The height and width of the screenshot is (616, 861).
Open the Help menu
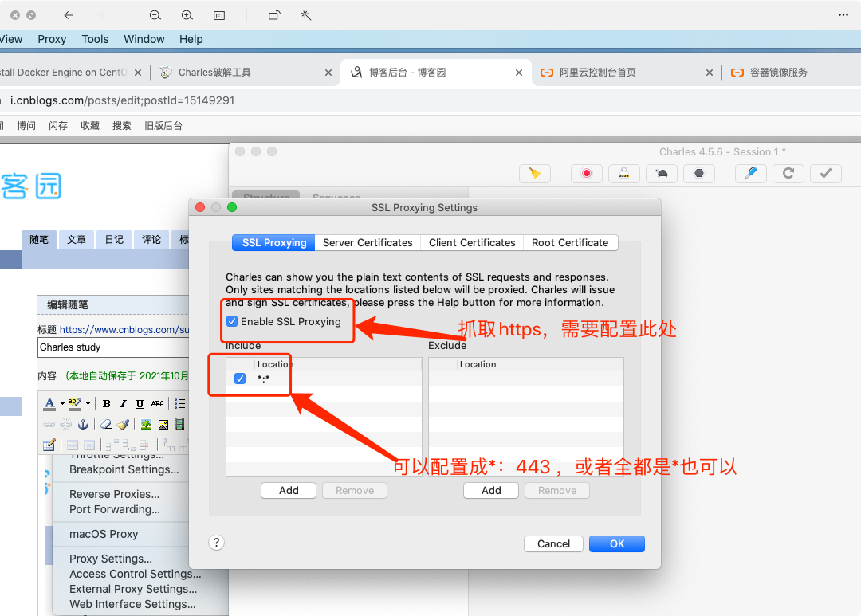191,39
